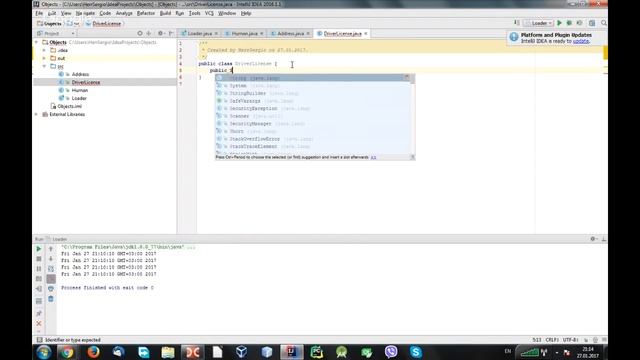Choose Scanner suggestion in completion popup
This screenshot has height=360, width=640.
click(x=313, y=116)
